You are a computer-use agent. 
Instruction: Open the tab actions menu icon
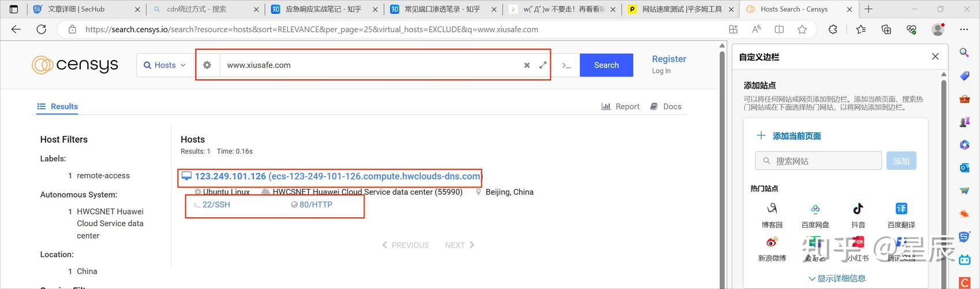[x=14, y=9]
